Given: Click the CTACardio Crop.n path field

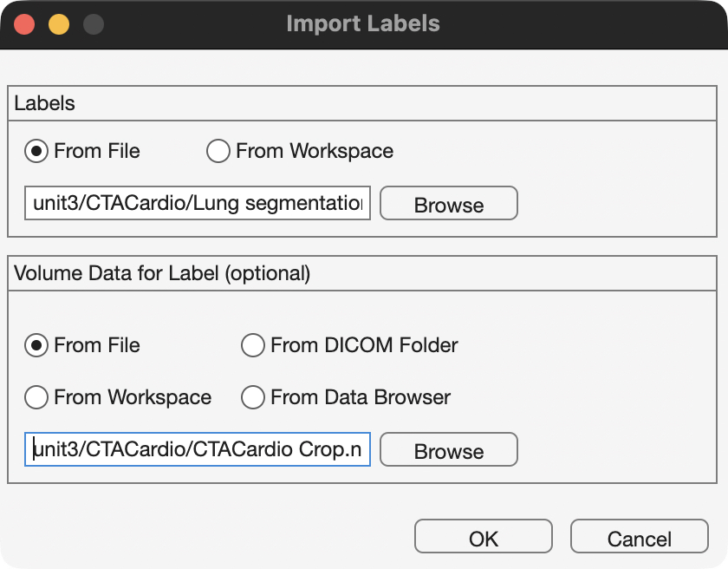Looking at the screenshot, I should [x=198, y=449].
